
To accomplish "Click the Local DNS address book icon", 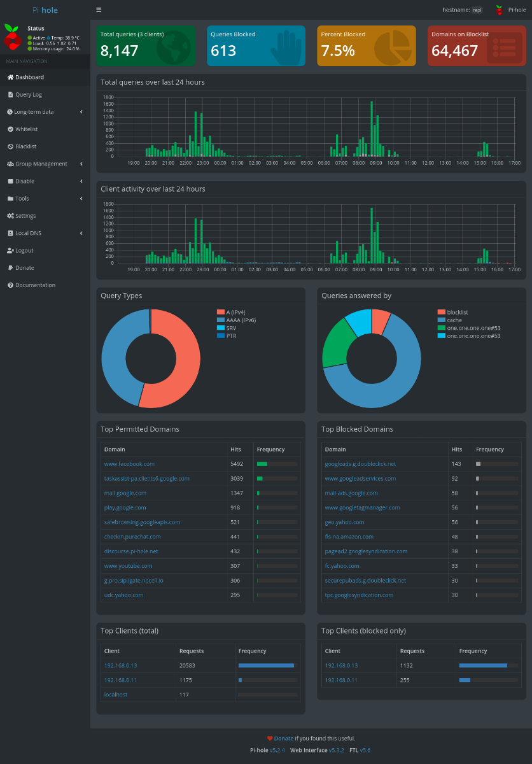I will pos(10,233).
